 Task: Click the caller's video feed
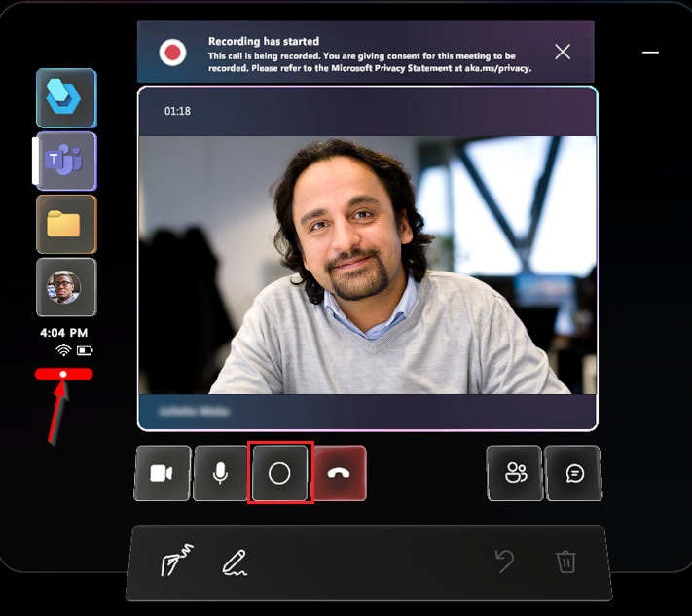coord(367,265)
